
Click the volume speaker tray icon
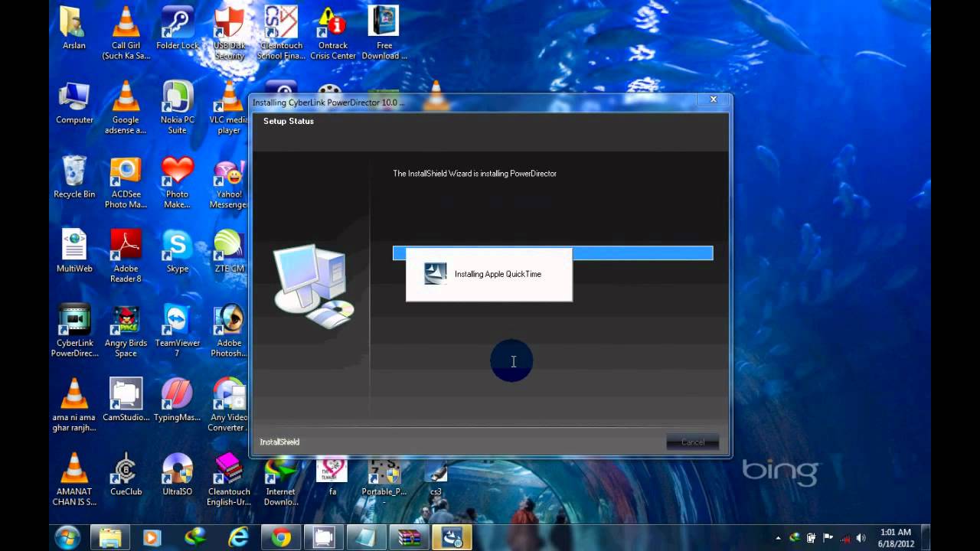click(x=861, y=538)
